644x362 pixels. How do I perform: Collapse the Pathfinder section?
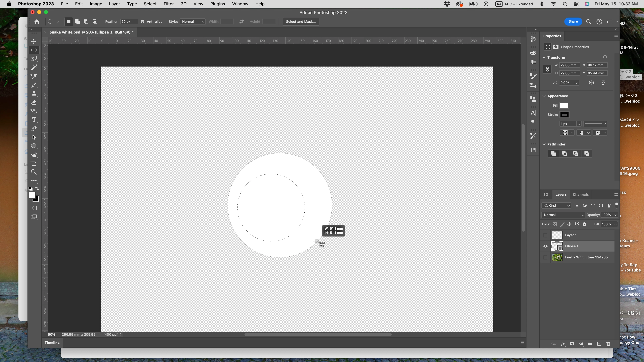(x=544, y=144)
